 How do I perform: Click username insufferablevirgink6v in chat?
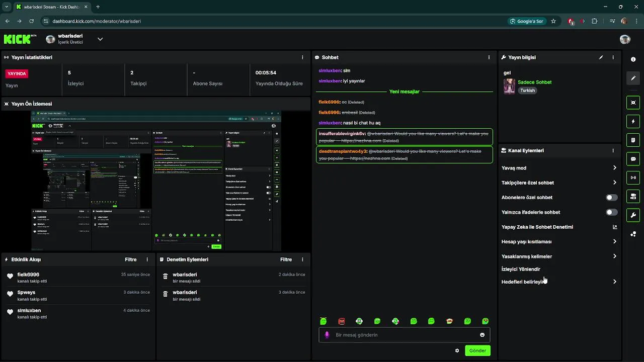342,134
